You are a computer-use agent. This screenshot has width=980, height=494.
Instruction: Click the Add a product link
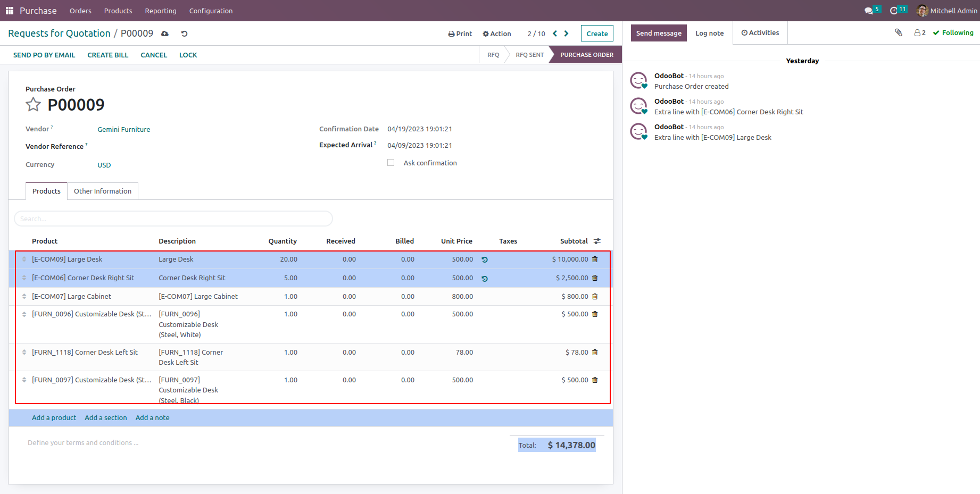click(54, 418)
